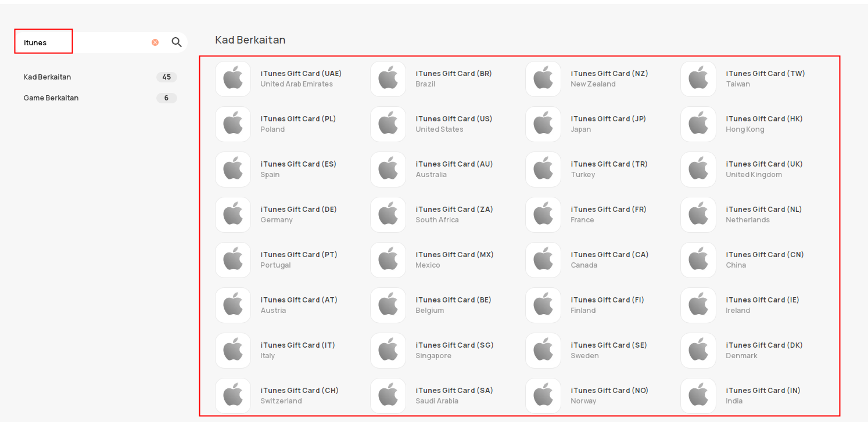Image resolution: width=868 pixels, height=422 pixels.
Task: Click Apple icon for Finland gift card
Action: 543,305
